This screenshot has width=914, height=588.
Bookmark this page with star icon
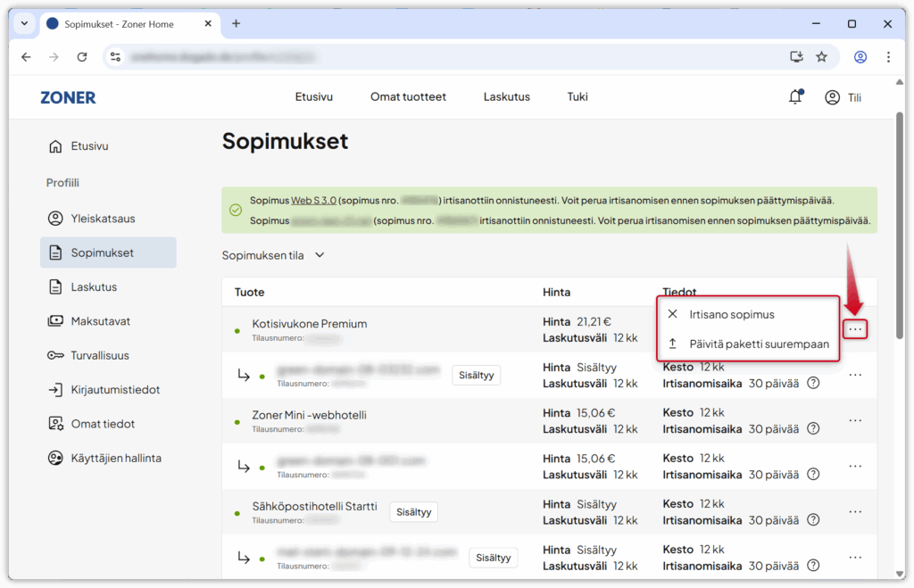(x=821, y=57)
